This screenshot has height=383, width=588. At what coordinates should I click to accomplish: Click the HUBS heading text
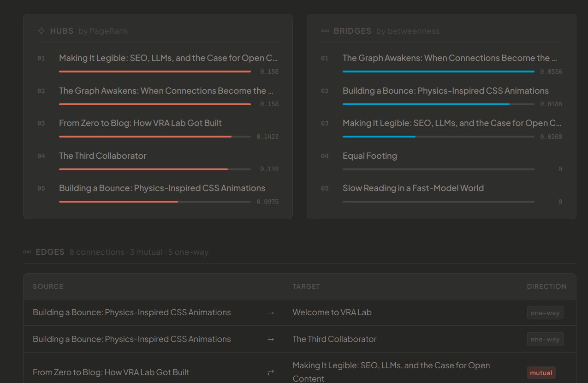[x=62, y=31]
